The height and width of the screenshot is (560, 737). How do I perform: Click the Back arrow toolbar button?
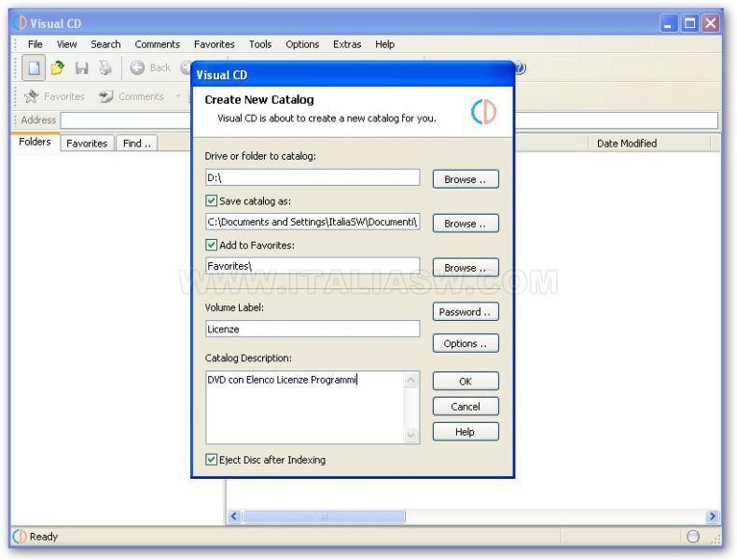coord(149,68)
